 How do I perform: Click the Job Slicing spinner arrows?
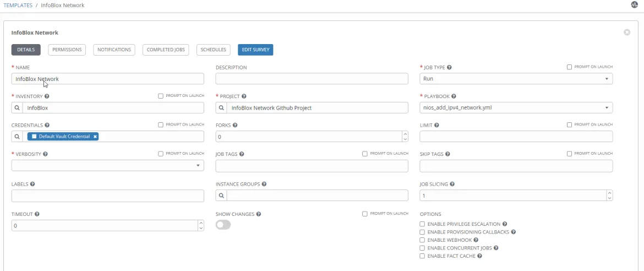click(x=609, y=196)
